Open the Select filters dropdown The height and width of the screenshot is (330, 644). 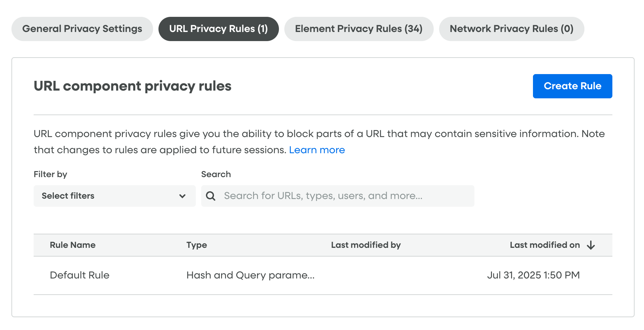pyautogui.click(x=114, y=196)
